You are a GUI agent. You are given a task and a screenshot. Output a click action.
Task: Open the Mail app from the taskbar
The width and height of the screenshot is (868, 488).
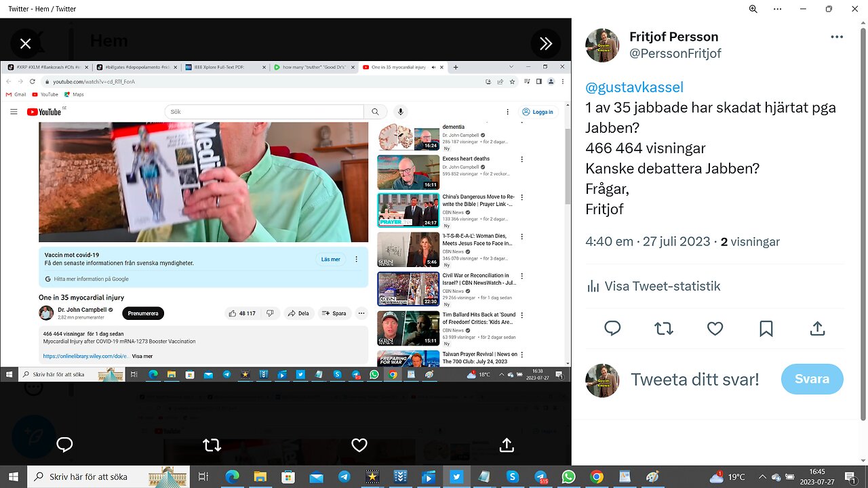(316, 476)
